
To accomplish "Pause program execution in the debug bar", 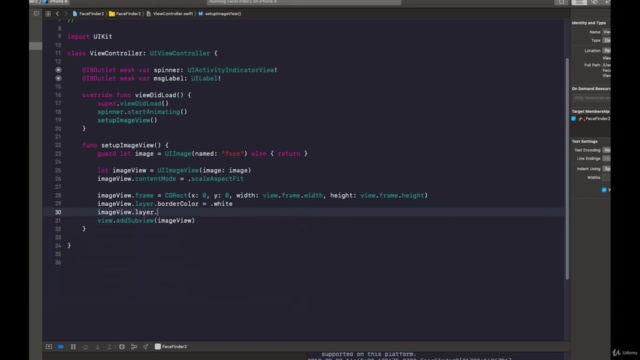I will pos(73,347).
